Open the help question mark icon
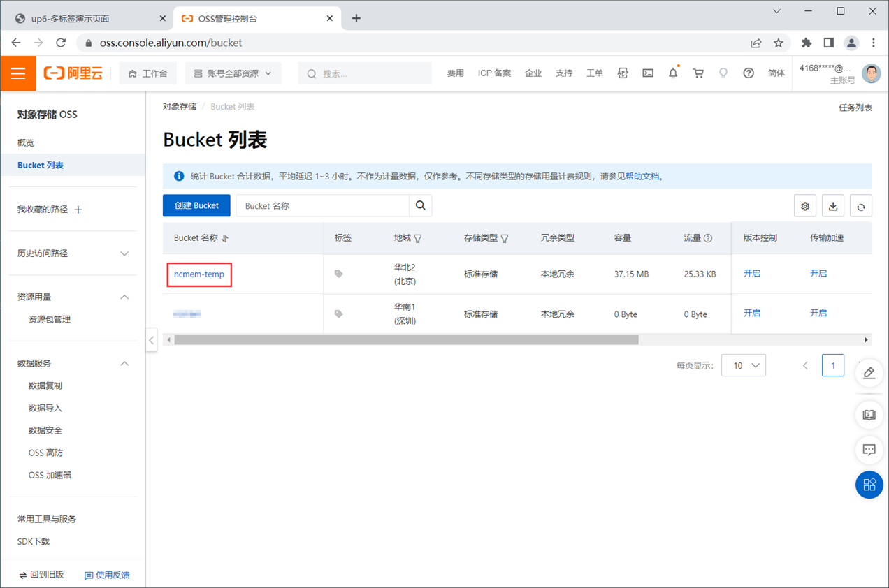889x588 pixels. [749, 73]
